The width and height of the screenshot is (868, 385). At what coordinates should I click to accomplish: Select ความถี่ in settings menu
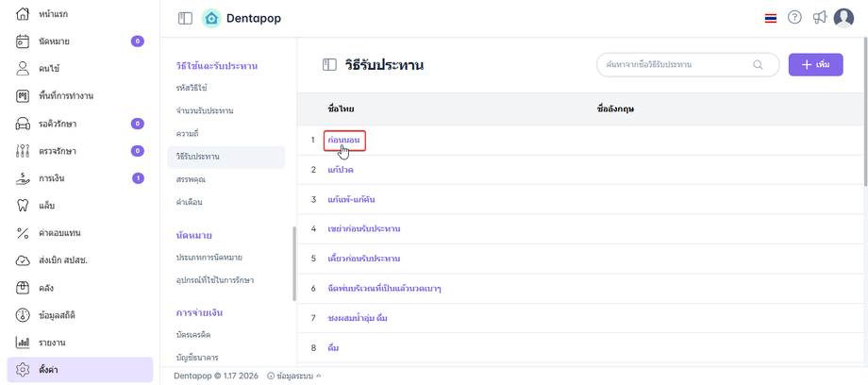(x=190, y=133)
